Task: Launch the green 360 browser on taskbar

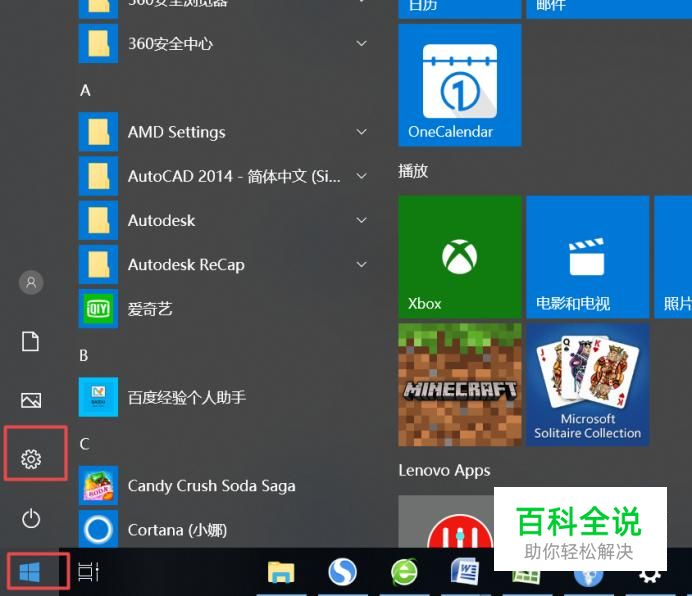Action: (404, 572)
